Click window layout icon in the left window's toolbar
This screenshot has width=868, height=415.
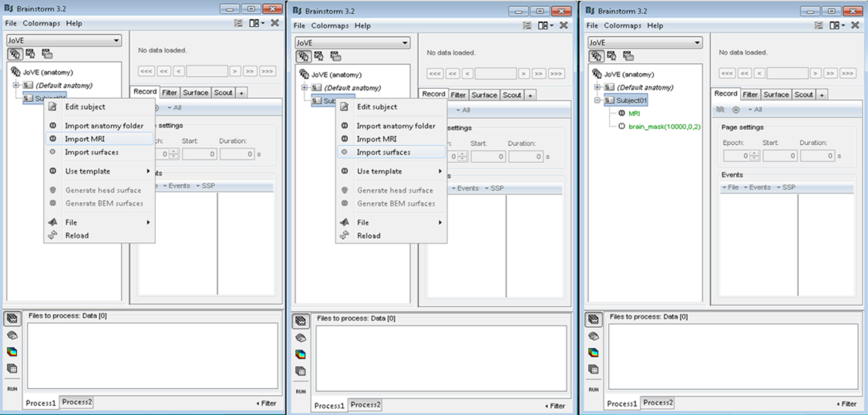pos(254,23)
